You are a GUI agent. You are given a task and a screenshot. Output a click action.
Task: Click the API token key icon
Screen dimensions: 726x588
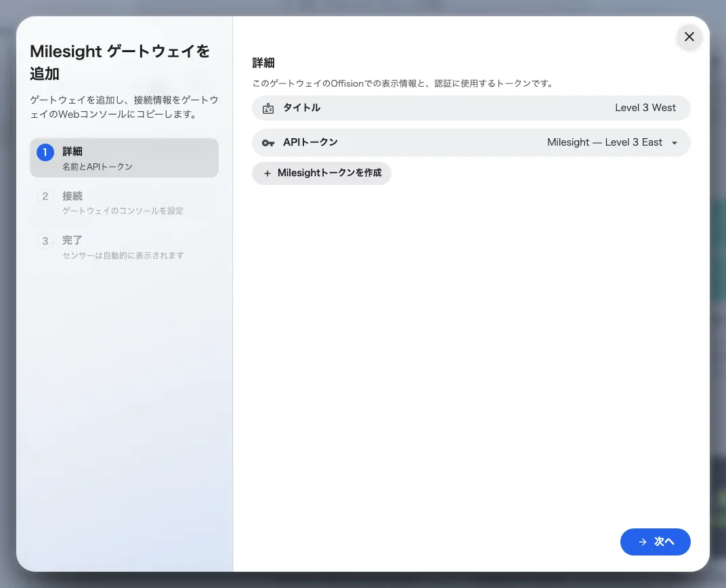[268, 143]
